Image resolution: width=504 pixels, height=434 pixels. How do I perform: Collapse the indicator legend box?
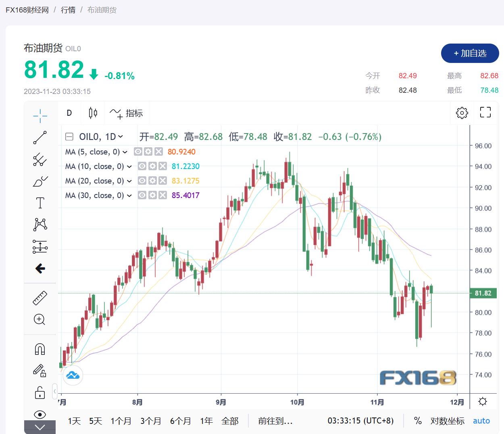point(69,137)
